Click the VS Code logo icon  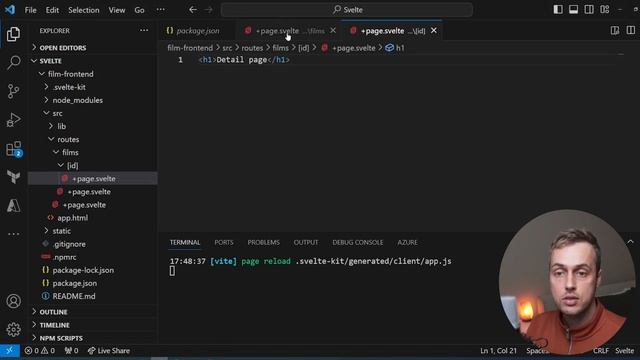click(x=10, y=9)
